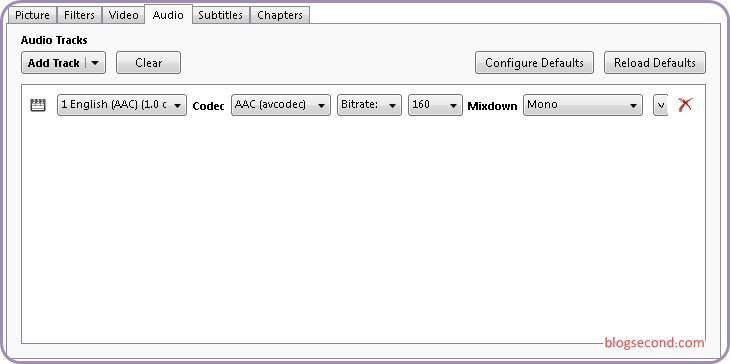
Task: Open the Mono mixdown dropdown
Action: tap(583, 105)
